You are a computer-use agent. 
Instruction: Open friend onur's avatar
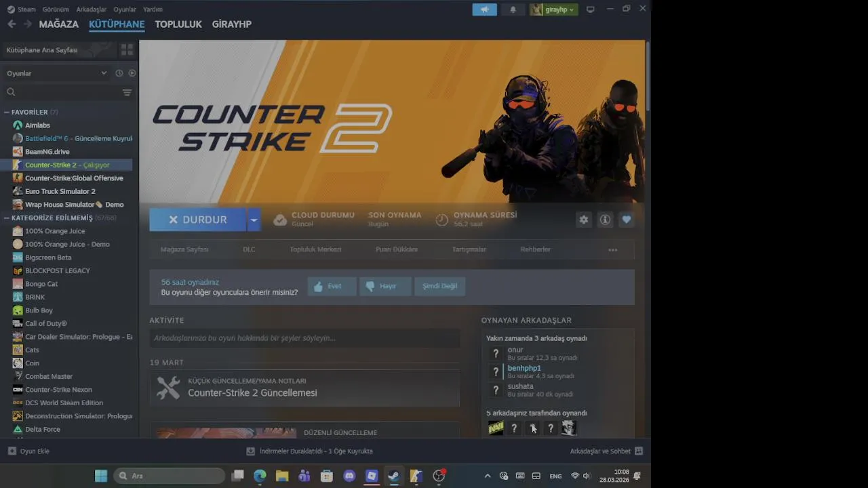496,353
